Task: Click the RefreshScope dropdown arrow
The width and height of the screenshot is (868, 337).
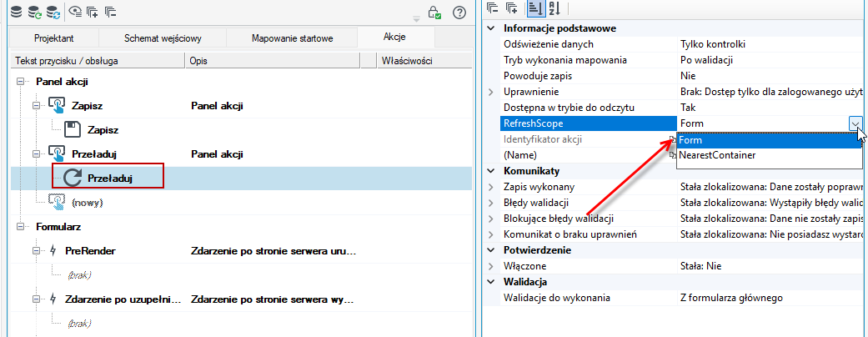Action: click(855, 123)
